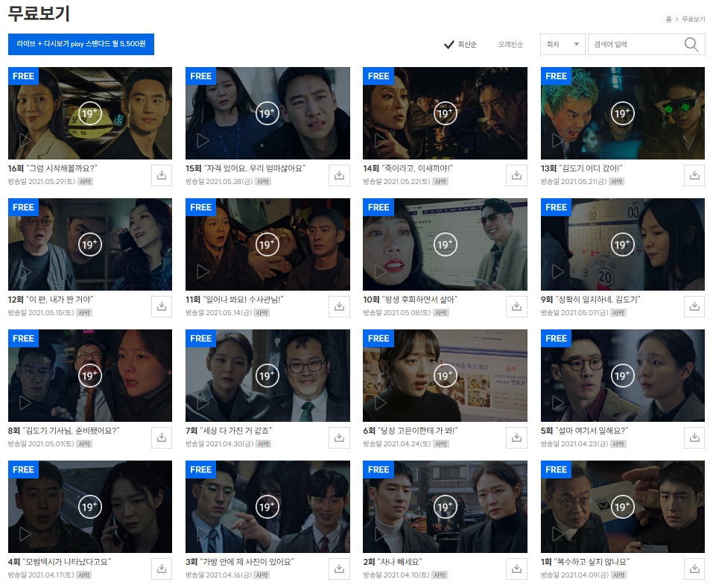Click 방송일 2021.04.09(금) date text
This screenshot has height=588, width=713.
(574, 575)
